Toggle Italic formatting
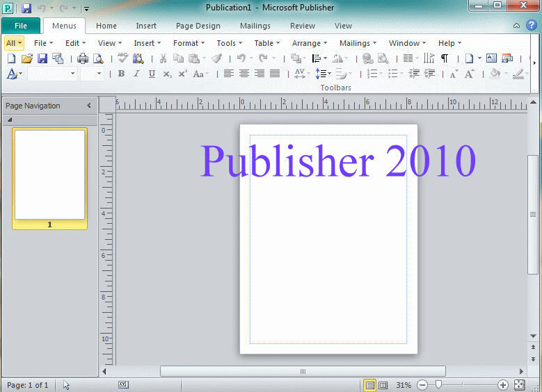This screenshot has height=392, width=542. tap(136, 74)
